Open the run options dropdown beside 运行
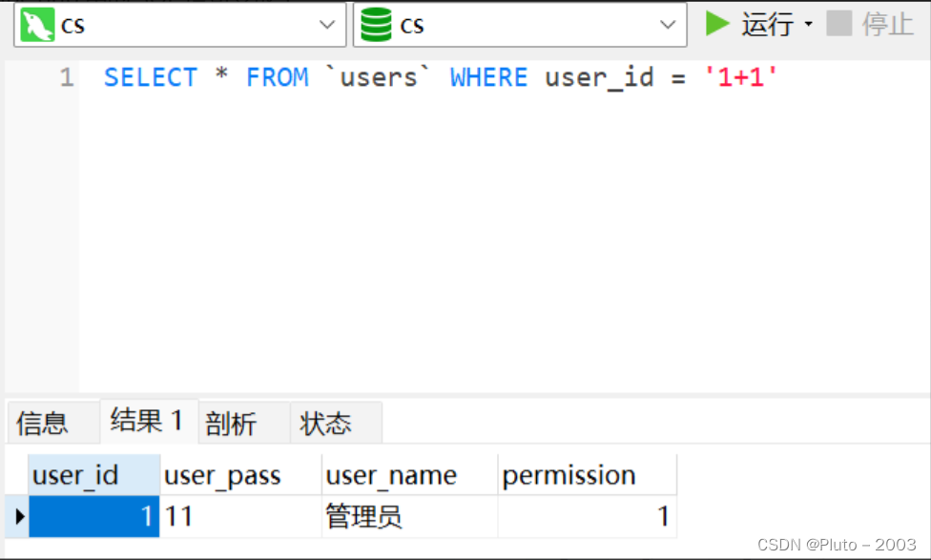Screen dimensions: 931x560 point(806,24)
